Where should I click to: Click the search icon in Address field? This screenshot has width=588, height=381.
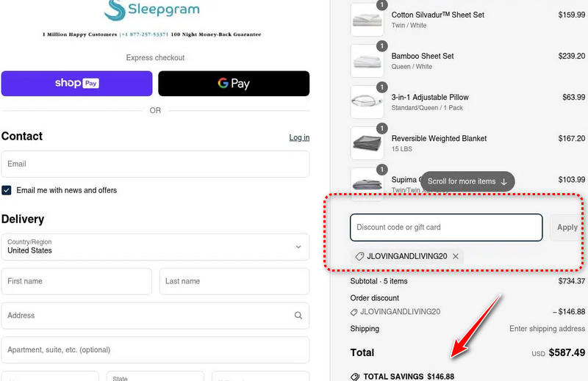(298, 316)
